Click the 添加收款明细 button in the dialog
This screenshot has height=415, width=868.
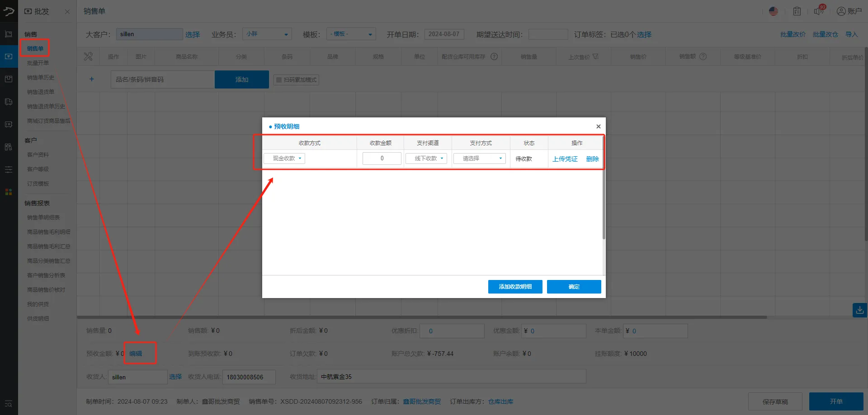pos(514,286)
